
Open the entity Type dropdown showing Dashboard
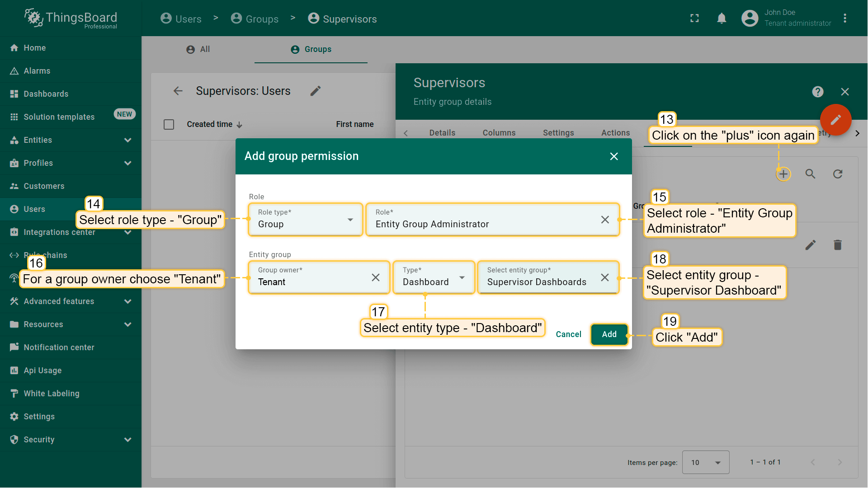(434, 277)
